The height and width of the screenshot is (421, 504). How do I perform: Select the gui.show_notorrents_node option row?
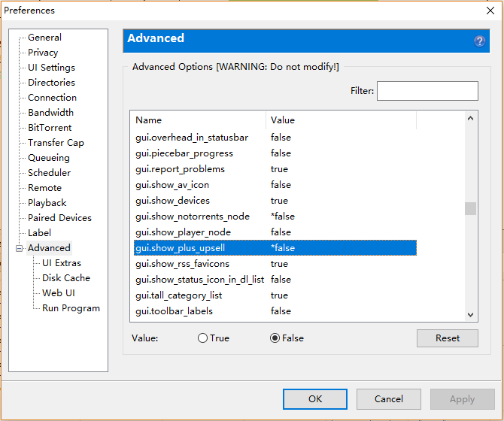pyautogui.click(x=192, y=217)
